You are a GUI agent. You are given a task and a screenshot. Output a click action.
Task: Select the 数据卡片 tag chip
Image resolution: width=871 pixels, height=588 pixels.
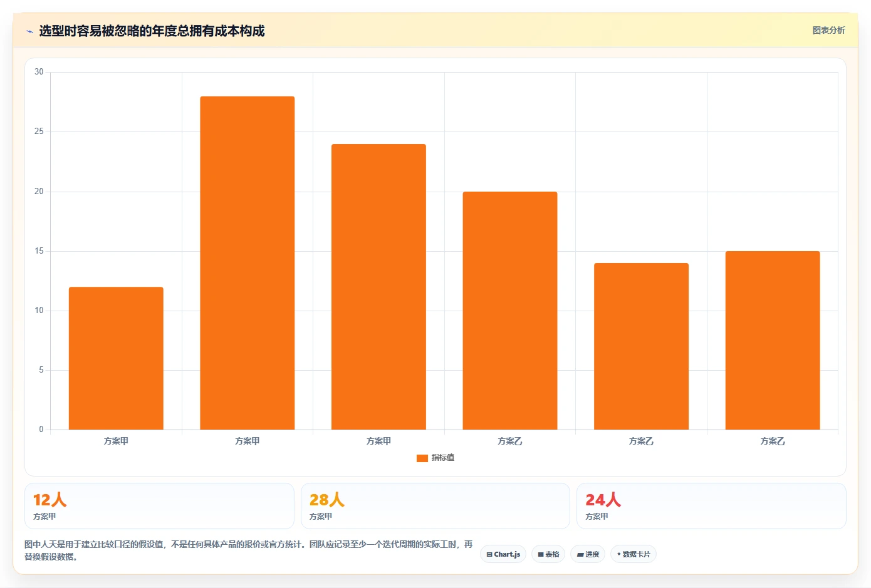coord(634,554)
